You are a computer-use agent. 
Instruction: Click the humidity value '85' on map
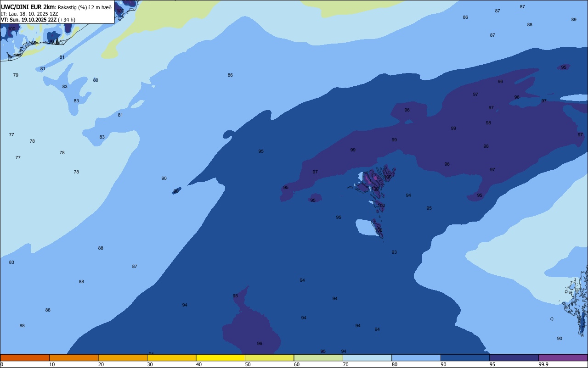34,43
